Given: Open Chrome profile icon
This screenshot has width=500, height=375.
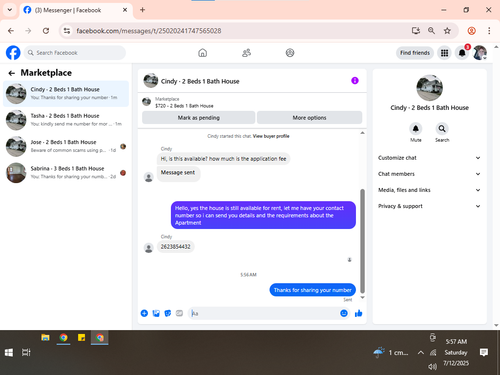Looking at the screenshot, I should [x=471, y=31].
